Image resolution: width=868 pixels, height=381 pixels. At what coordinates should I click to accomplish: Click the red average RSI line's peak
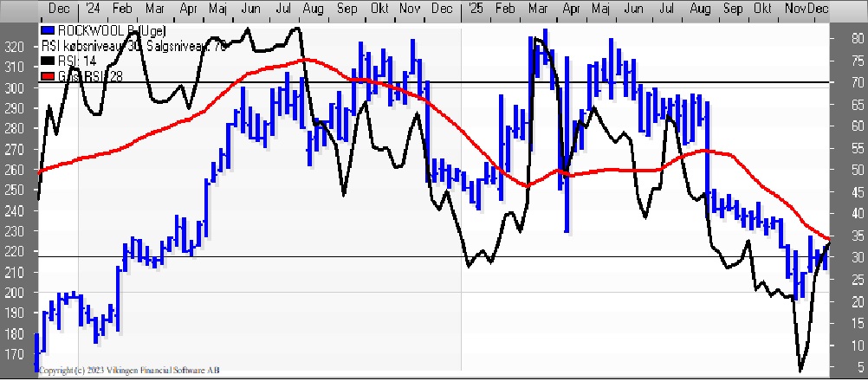pyautogui.click(x=299, y=60)
